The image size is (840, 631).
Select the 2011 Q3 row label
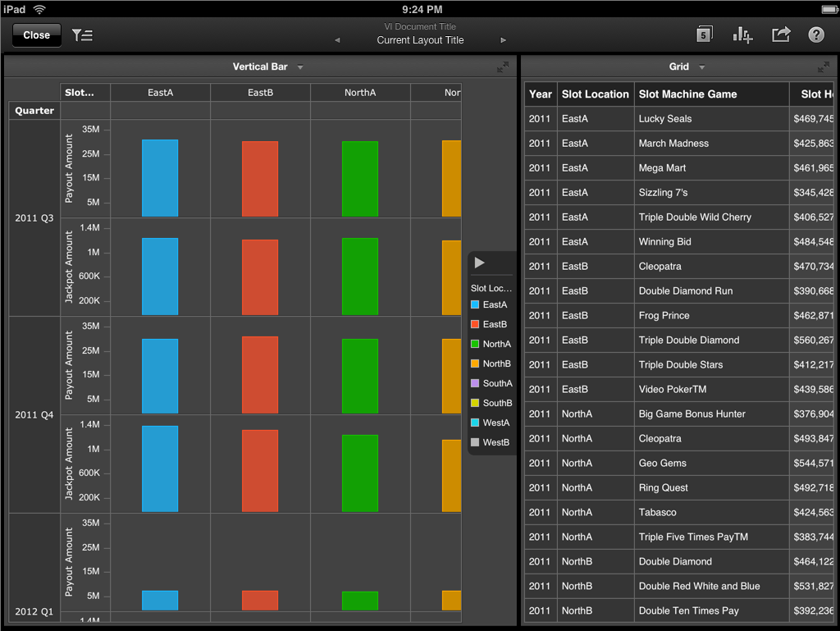click(x=34, y=218)
